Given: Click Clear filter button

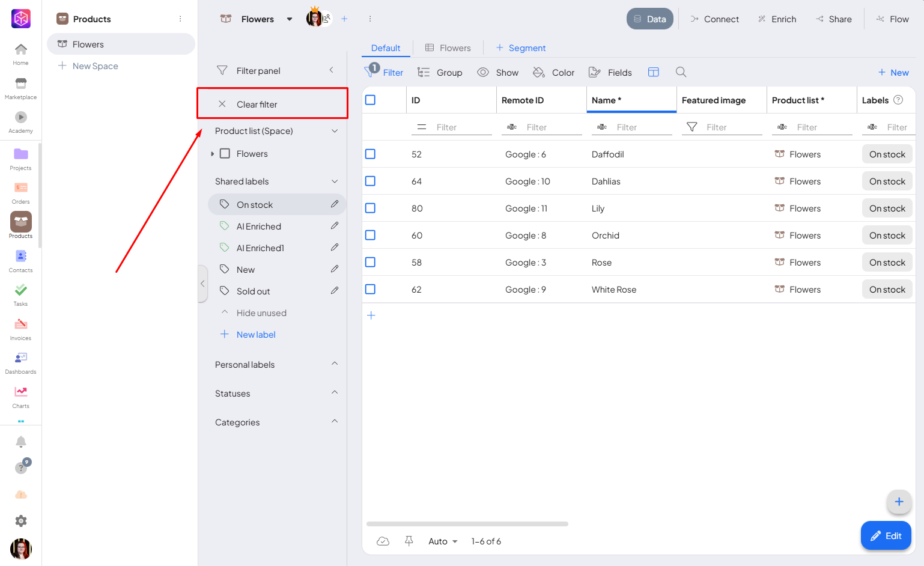Looking at the screenshot, I should tap(257, 105).
